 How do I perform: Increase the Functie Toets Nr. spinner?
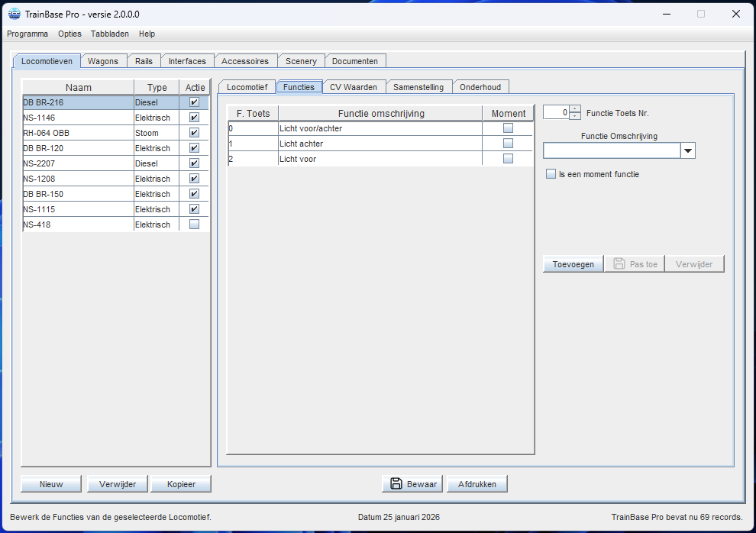tap(575, 108)
